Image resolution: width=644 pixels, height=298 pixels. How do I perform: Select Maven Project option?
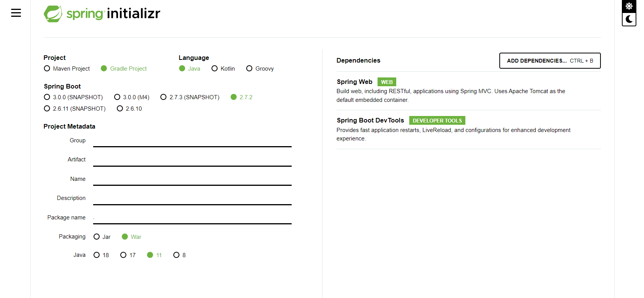pos(67,69)
